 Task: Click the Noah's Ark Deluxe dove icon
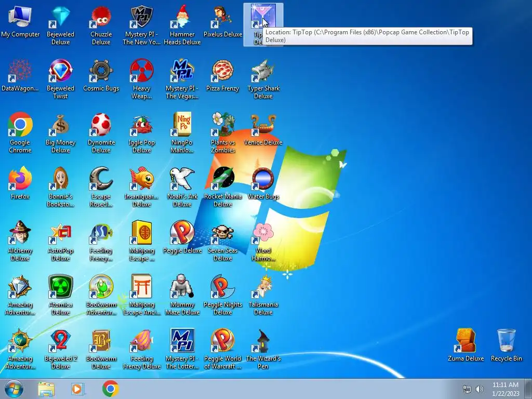(x=182, y=179)
